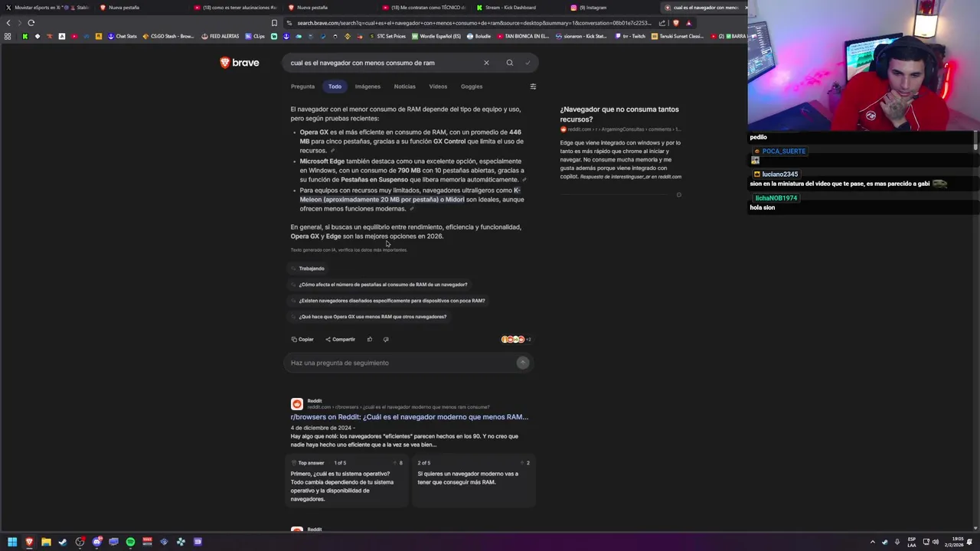Open the apps grid in bookmarks bar
Screen dimensions: 980x551
(x=8, y=36)
